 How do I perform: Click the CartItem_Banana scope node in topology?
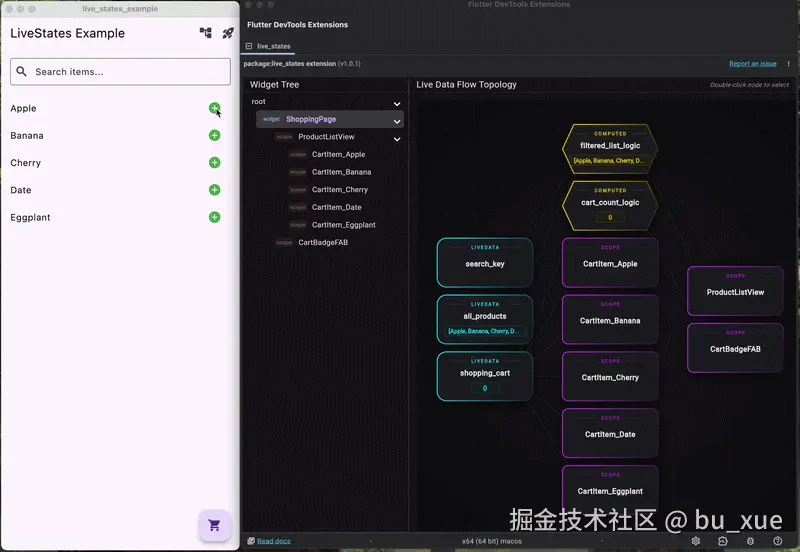(610, 319)
